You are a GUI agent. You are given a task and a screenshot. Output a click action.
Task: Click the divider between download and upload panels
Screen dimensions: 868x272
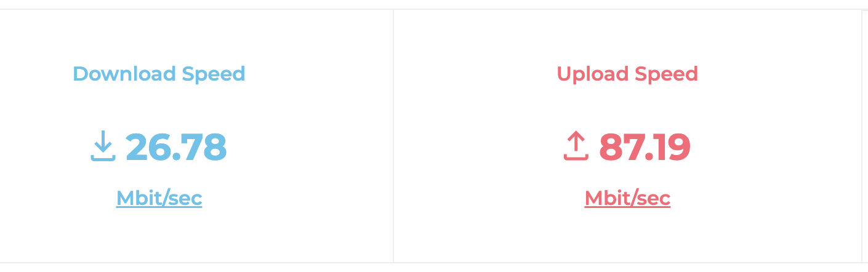[x=393, y=136]
